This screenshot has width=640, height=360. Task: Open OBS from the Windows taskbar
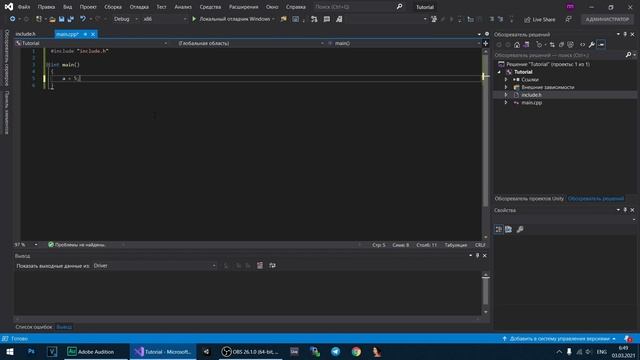250,352
